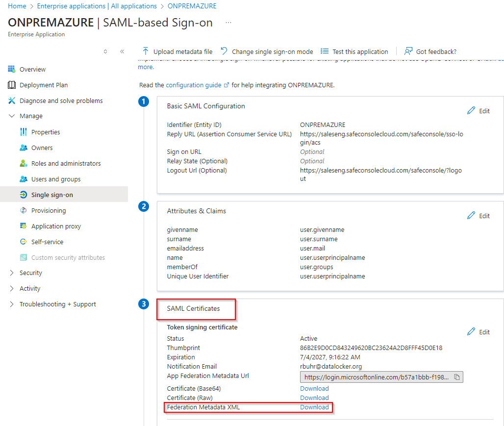
Task: Open Roles and administrators
Action: click(x=66, y=163)
